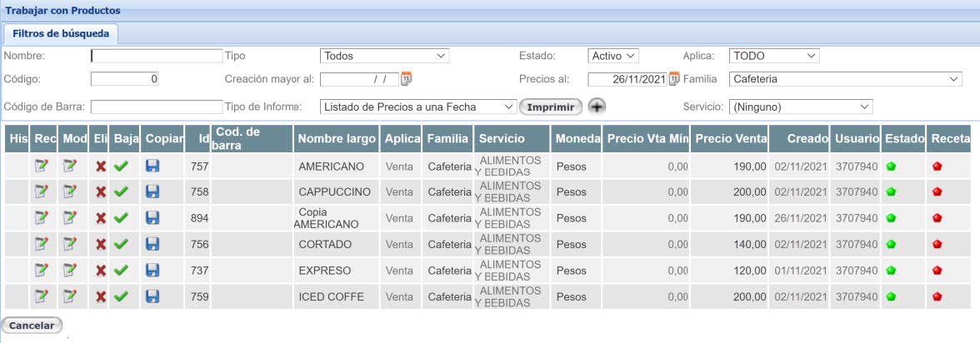The image size is (980, 343).
Task: Copy the AMERICANO product with the disk icon
Action: point(152,167)
